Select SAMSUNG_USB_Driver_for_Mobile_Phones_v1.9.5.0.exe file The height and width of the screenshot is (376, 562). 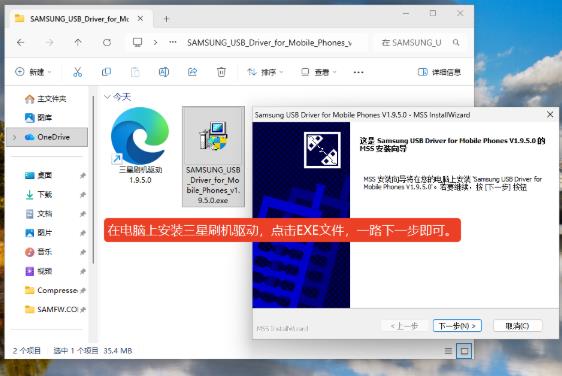[x=213, y=157]
